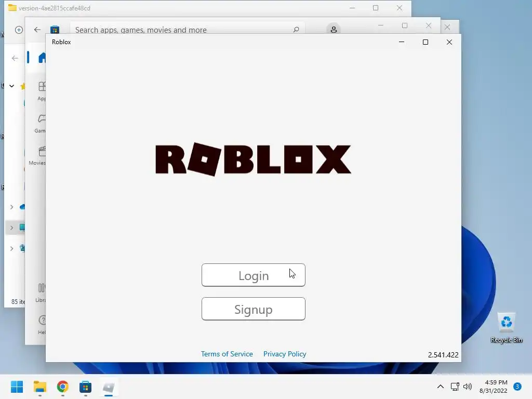Click File Explorer back navigation arrow
Screen dimensions: 532x399
click(x=15, y=58)
